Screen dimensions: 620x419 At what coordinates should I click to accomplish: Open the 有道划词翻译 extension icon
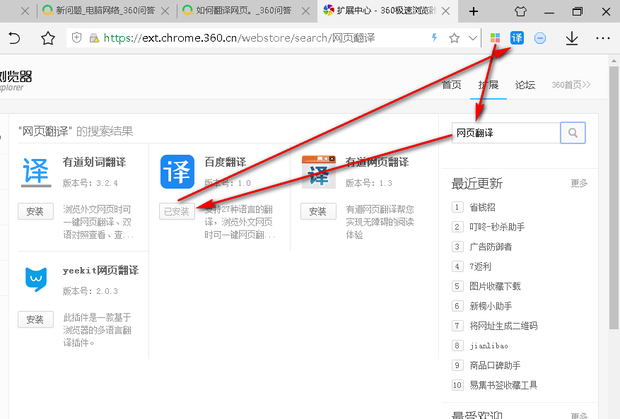[36, 172]
